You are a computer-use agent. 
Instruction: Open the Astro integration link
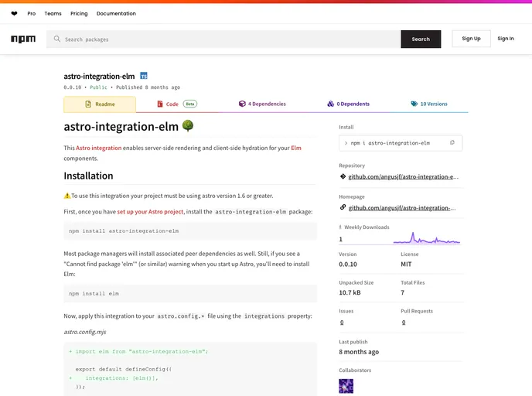pos(98,148)
